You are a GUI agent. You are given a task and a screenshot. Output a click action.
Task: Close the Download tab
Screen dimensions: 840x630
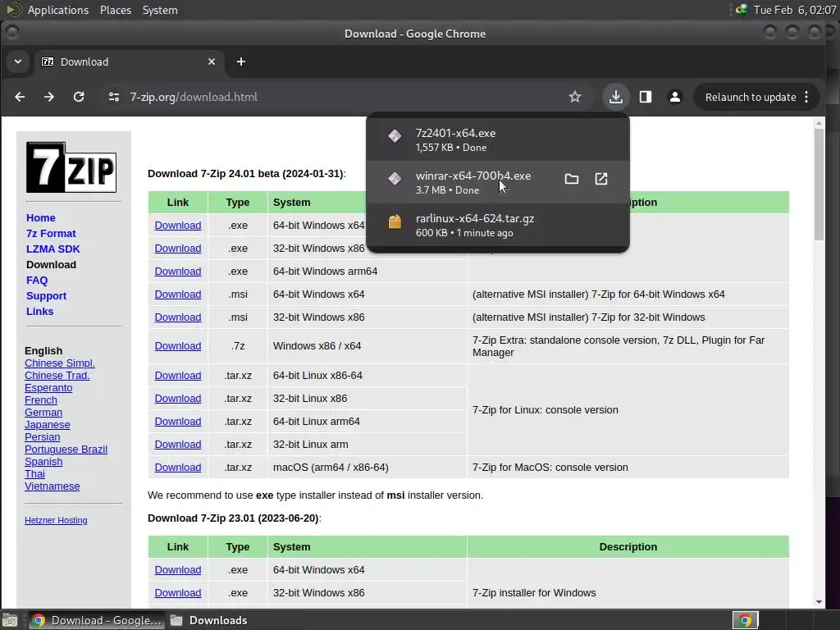[212, 62]
